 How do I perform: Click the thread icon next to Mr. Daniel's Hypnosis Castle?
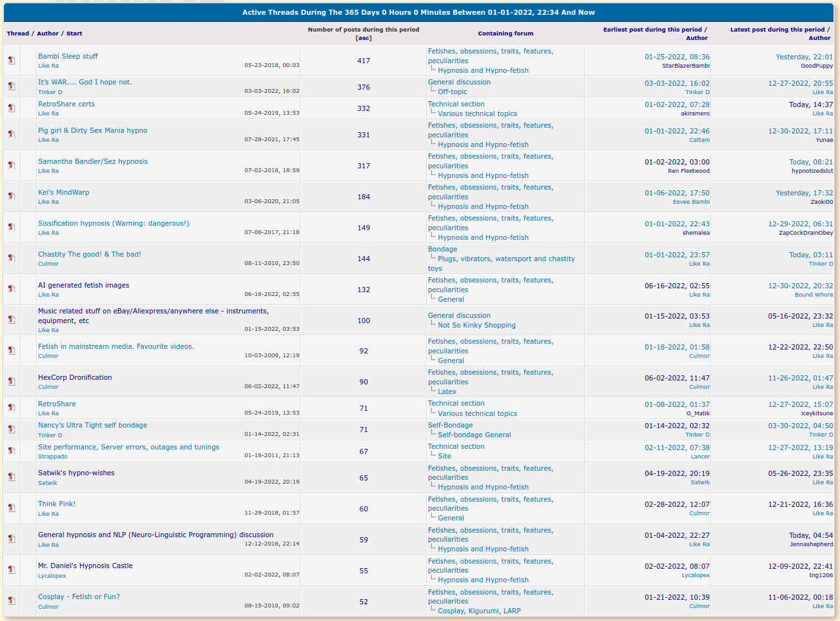pos(12,570)
